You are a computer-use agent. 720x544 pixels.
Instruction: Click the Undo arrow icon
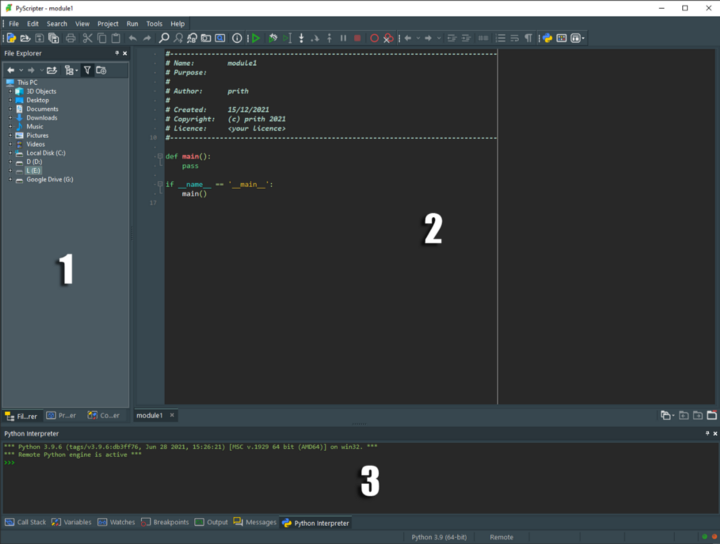point(133,39)
